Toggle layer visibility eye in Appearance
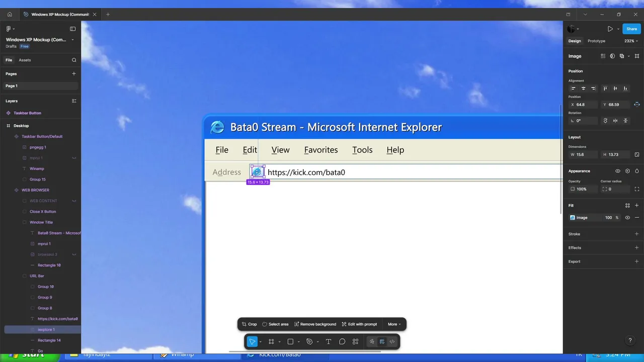Viewport: 644px width, 362px height. pyautogui.click(x=618, y=171)
